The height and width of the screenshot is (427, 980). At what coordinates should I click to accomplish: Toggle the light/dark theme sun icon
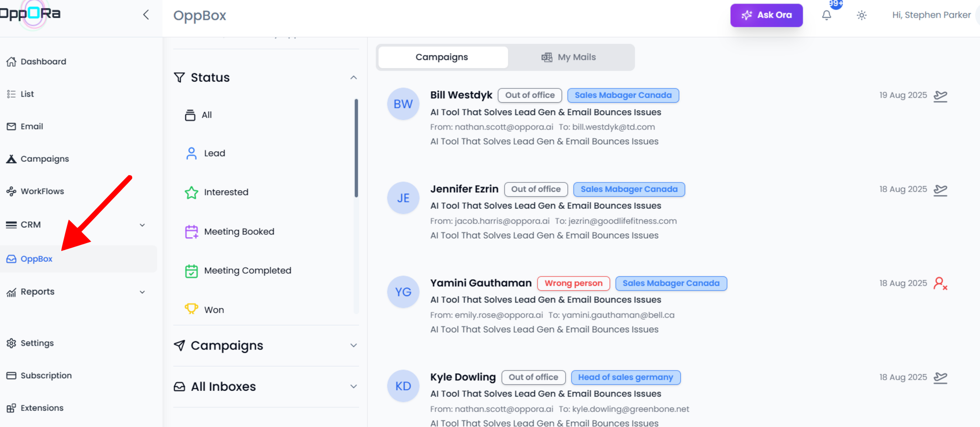pos(861,15)
